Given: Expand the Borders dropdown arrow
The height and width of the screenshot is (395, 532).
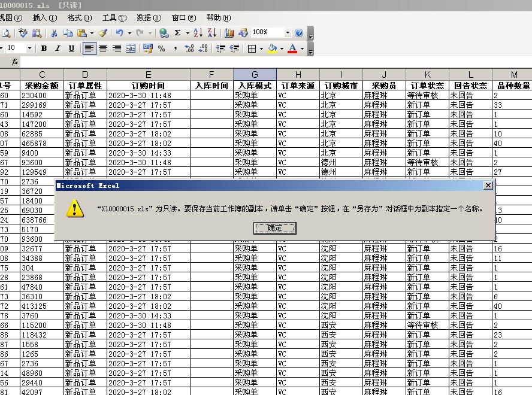Looking at the screenshot, I should [x=262, y=48].
